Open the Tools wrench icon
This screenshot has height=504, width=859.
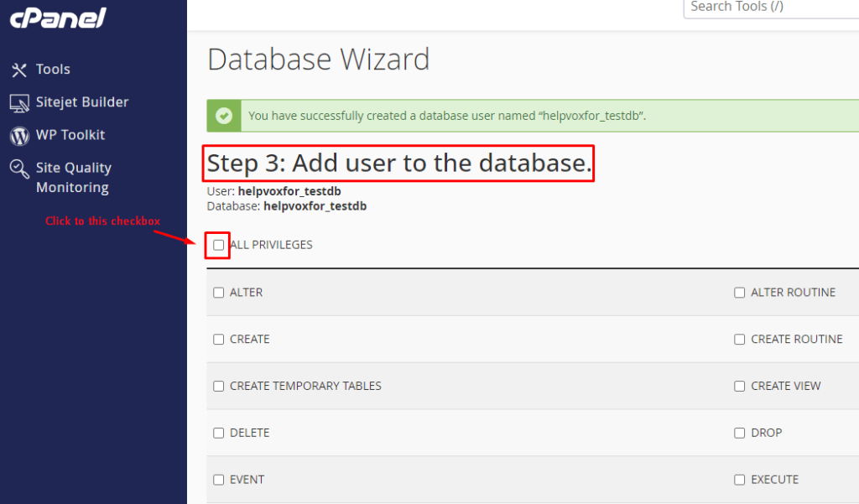[x=19, y=70]
